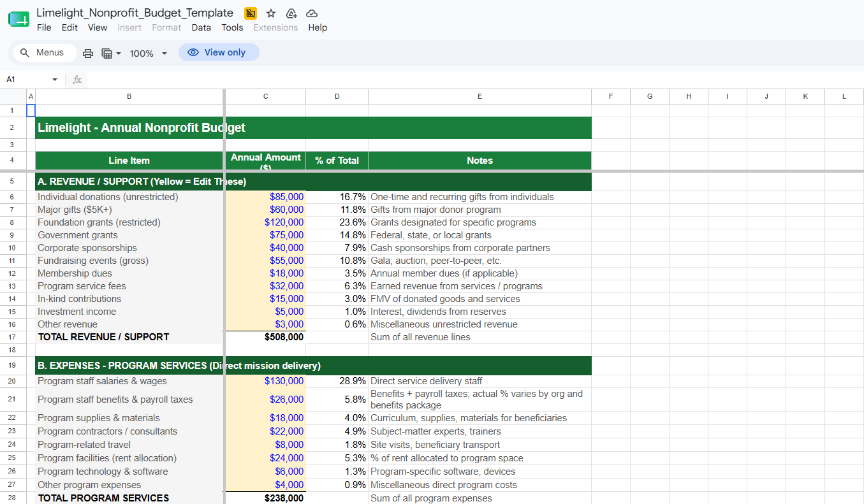
Task: Select column E header
Action: [x=480, y=96]
